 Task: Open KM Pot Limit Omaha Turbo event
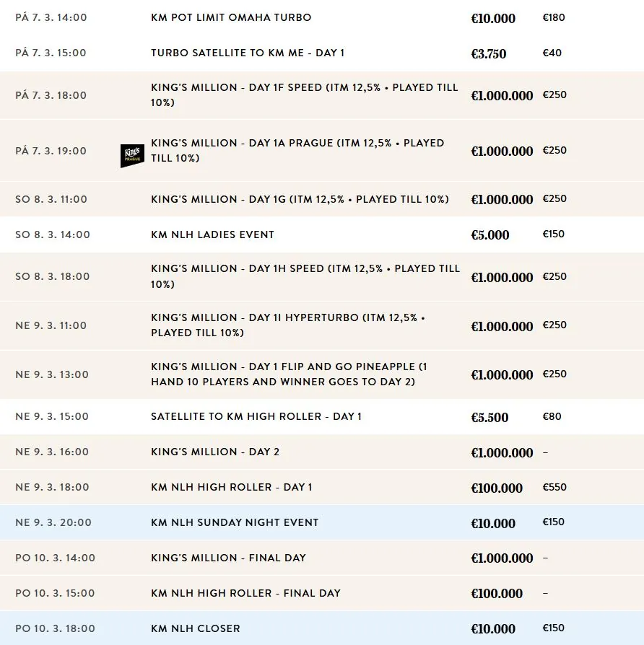pyautogui.click(x=231, y=17)
